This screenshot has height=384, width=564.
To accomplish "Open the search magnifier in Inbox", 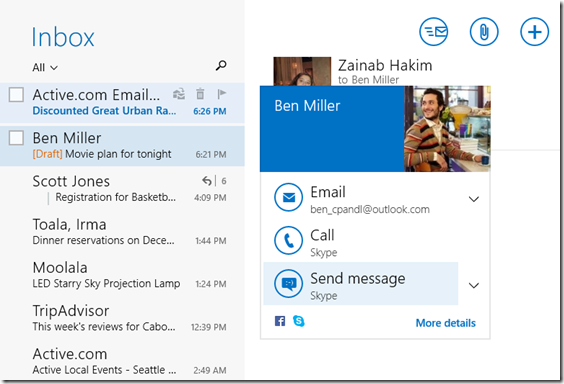I will 221,65.
